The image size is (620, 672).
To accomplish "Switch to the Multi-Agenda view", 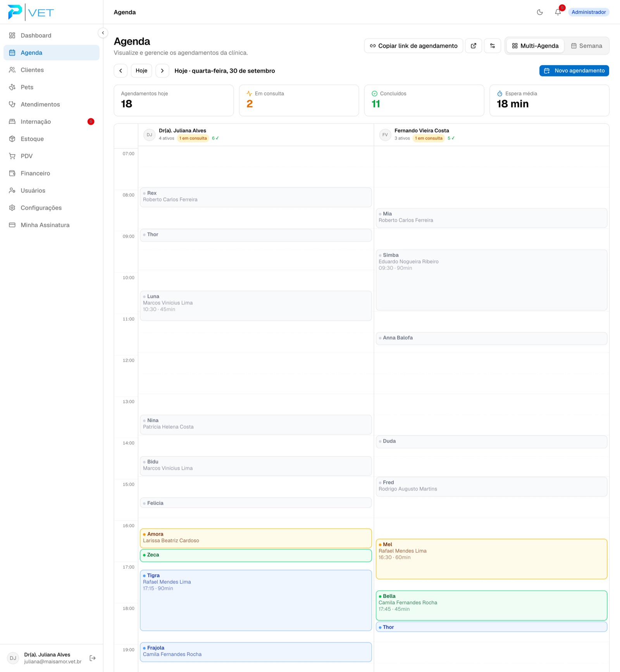I will tap(535, 46).
